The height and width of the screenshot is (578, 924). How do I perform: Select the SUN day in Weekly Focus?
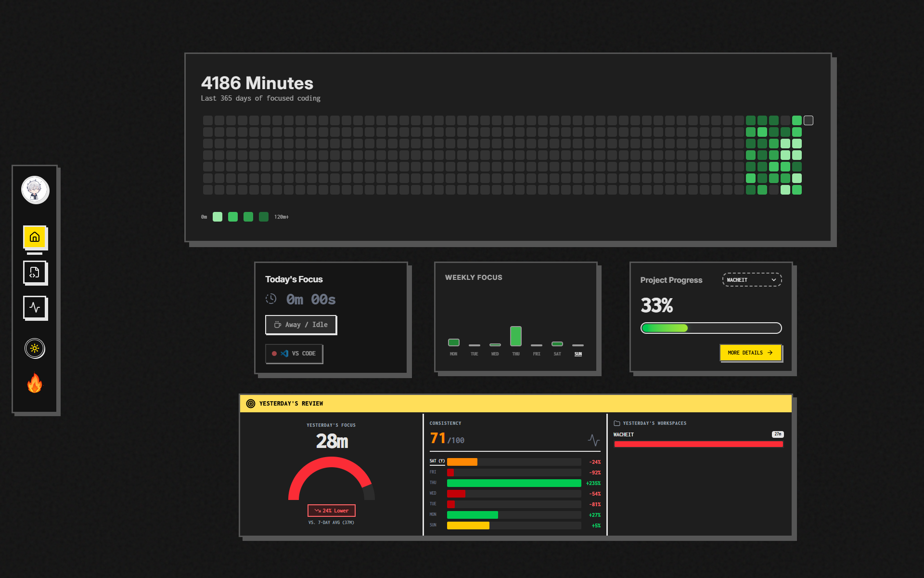click(x=578, y=354)
